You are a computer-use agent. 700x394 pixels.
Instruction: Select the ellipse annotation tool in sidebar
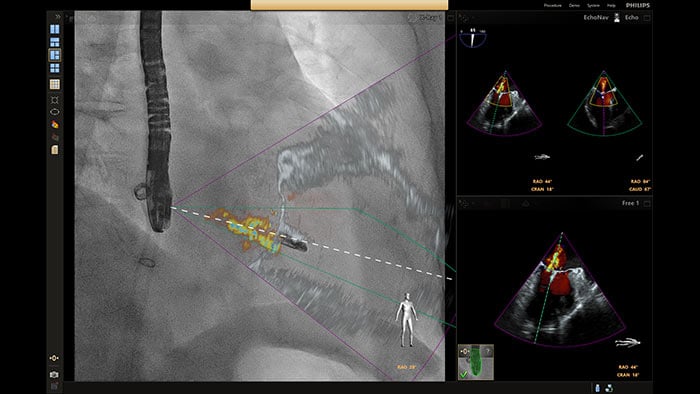pos(55,112)
